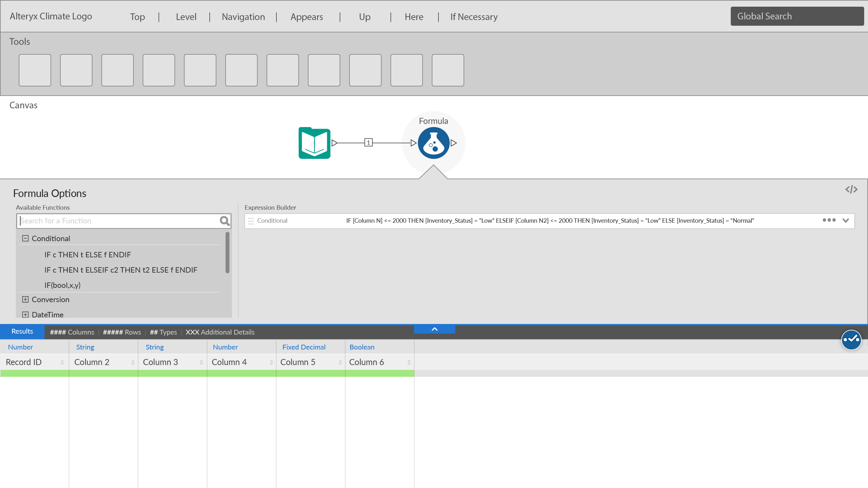The height and width of the screenshot is (488, 868).
Task: Click the search magnifier in function search
Action: pyautogui.click(x=224, y=221)
